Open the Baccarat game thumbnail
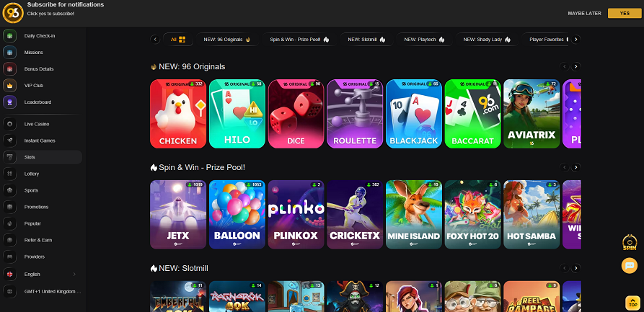The height and width of the screenshot is (312, 644). [x=473, y=114]
